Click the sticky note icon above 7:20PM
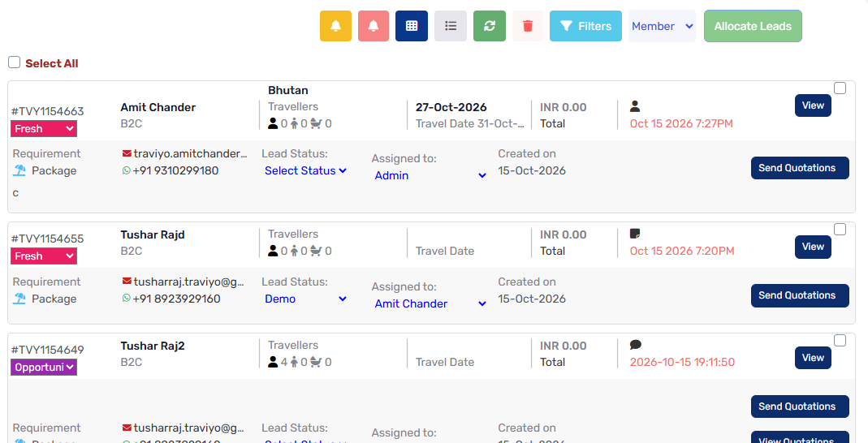This screenshot has height=443, width=868. point(635,234)
